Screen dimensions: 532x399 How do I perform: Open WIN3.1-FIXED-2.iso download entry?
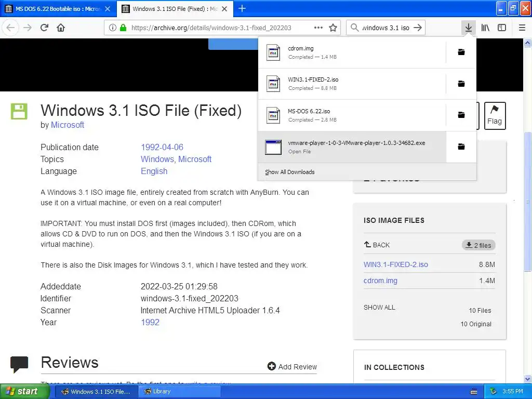click(352, 84)
